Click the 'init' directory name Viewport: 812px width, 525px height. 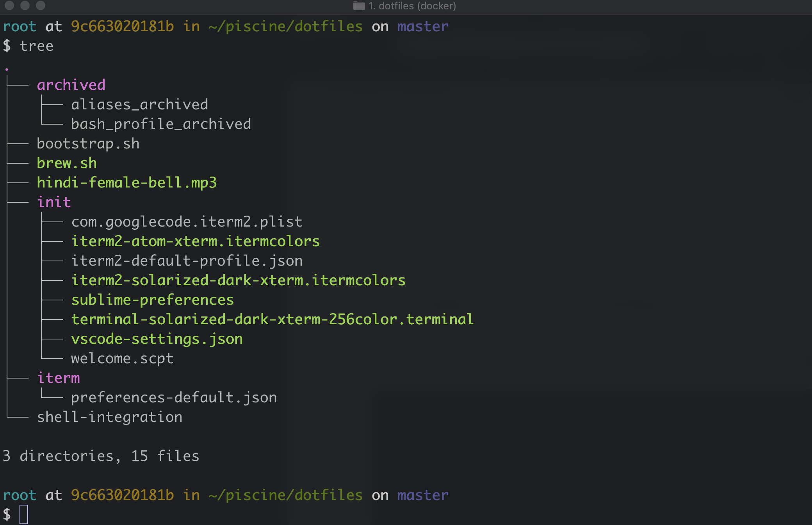tap(54, 202)
